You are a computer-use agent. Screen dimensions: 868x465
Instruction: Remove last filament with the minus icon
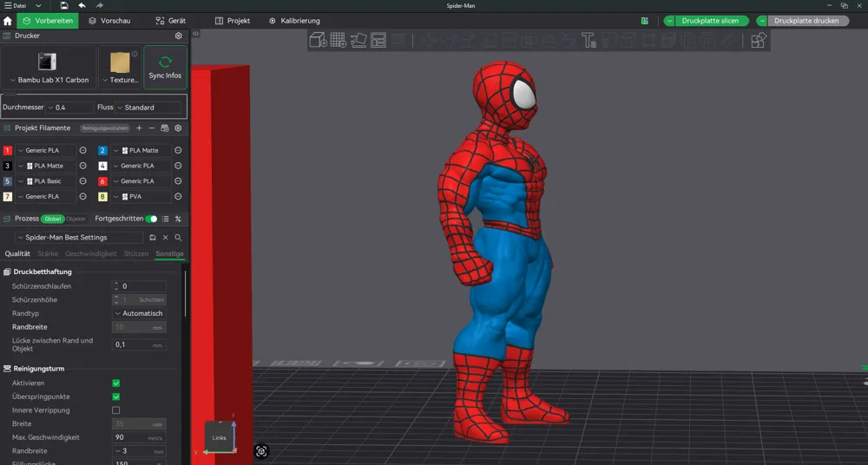[x=152, y=128]
